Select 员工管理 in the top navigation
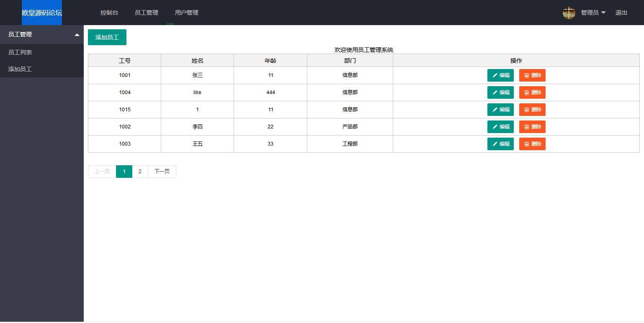Image resolution: width=644 pixels, height=323 pixels. click(x=147, y=13)
